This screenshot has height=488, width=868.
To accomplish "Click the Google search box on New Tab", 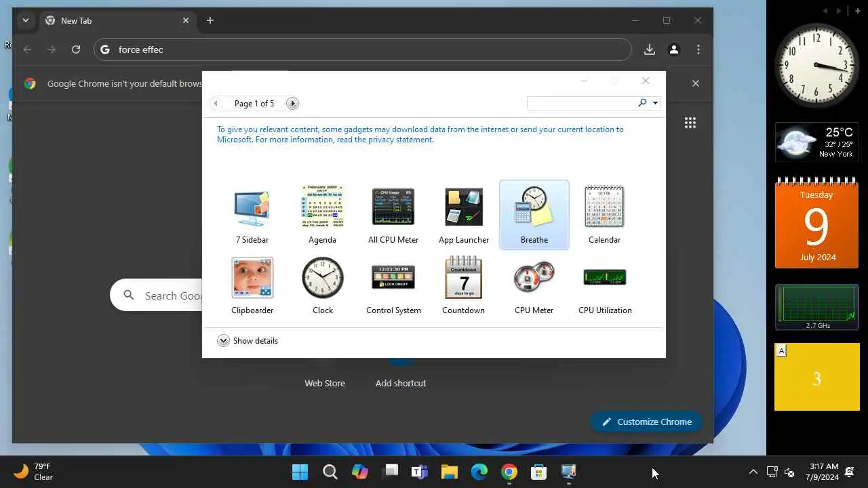I will pos(156,296).
